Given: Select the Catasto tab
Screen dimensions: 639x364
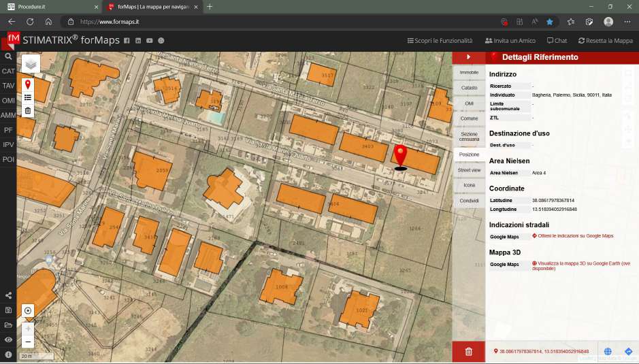Looking at the screenshot, I should pos(469,88).
